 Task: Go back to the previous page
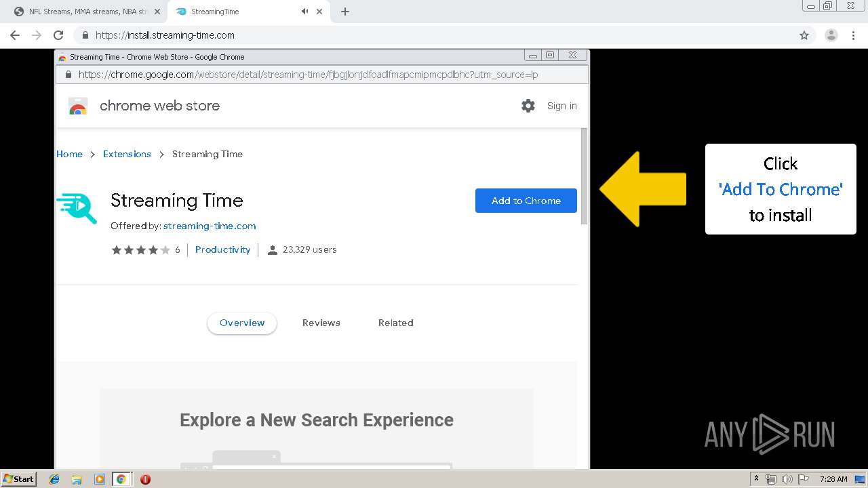pos(15,35)
